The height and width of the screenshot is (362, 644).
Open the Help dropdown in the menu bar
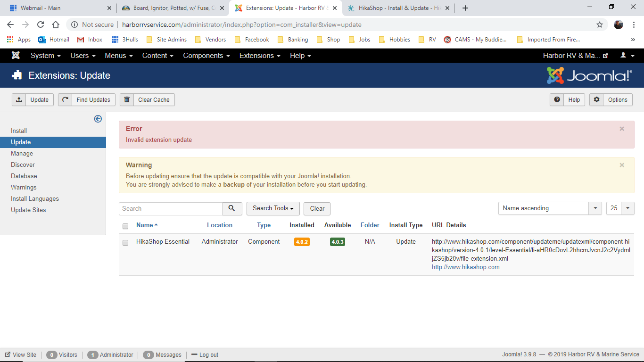[300, 56]
